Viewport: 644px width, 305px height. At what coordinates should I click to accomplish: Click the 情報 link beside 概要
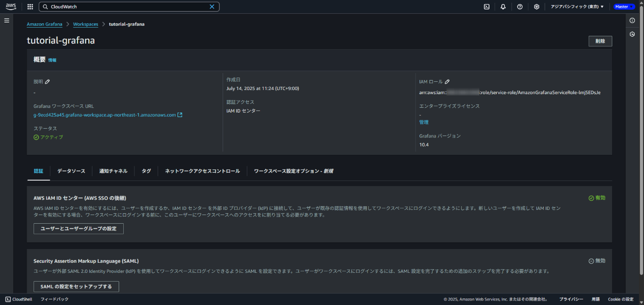[x=52, y=60]
